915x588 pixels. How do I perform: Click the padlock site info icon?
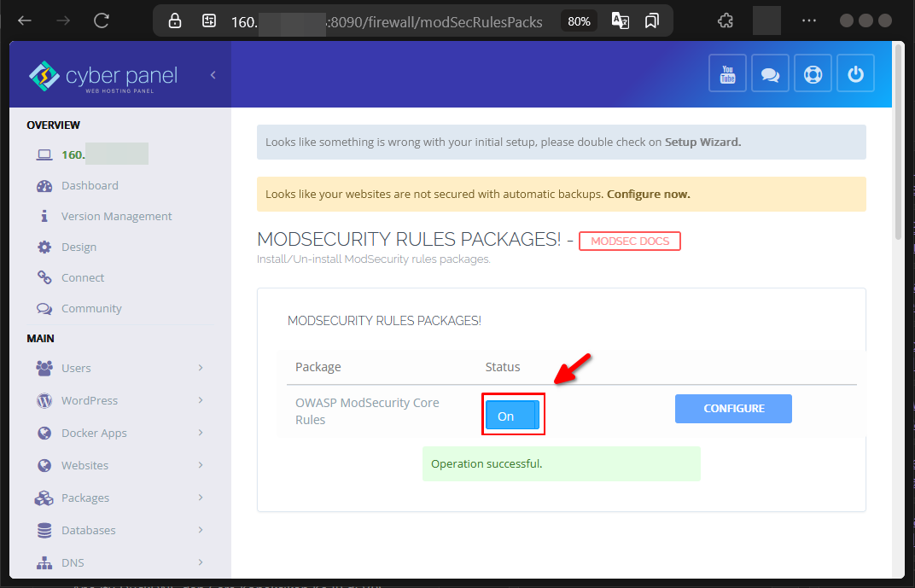click(x=174, y=21)
